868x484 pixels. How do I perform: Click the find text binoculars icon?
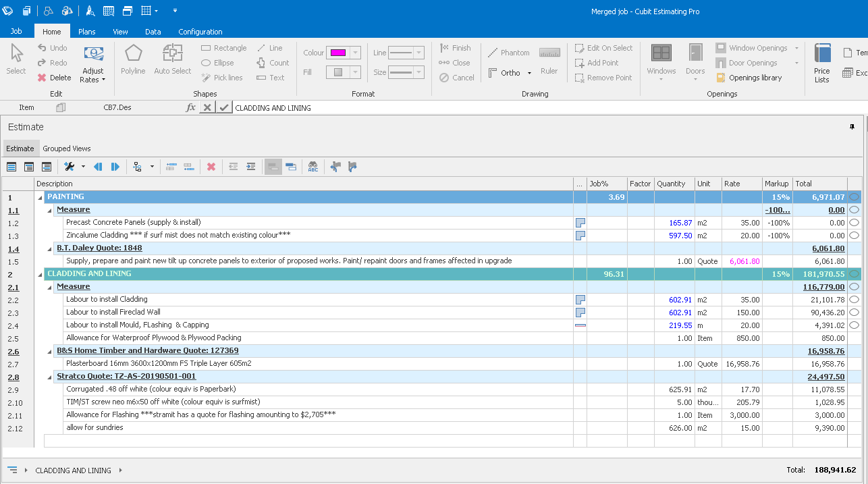(313, 167)
